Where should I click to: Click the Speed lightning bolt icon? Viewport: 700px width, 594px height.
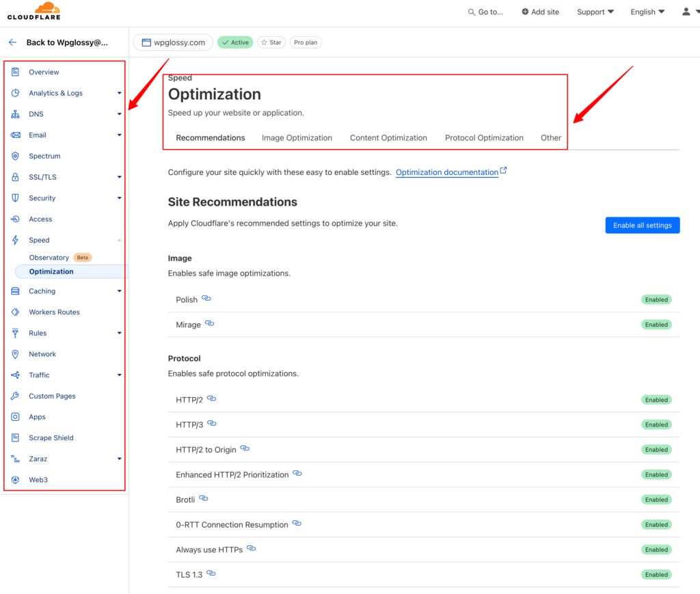[x=15, y=240]
